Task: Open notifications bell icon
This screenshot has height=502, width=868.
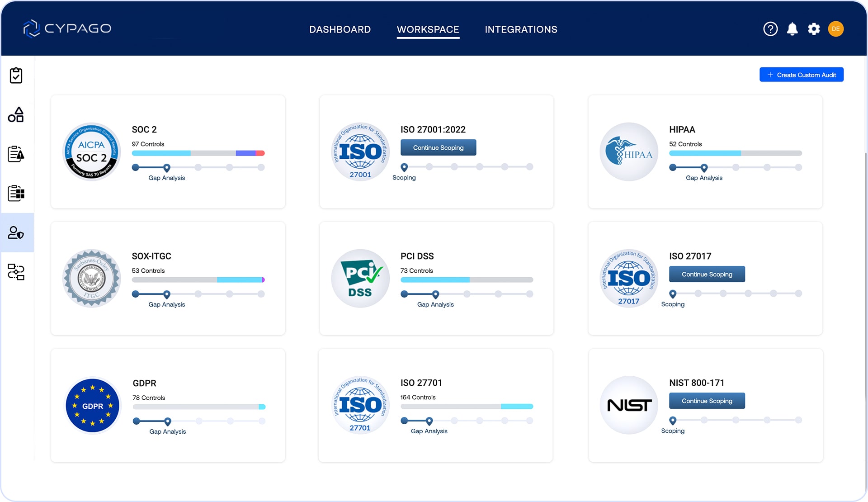Action: tap(792, 29)
